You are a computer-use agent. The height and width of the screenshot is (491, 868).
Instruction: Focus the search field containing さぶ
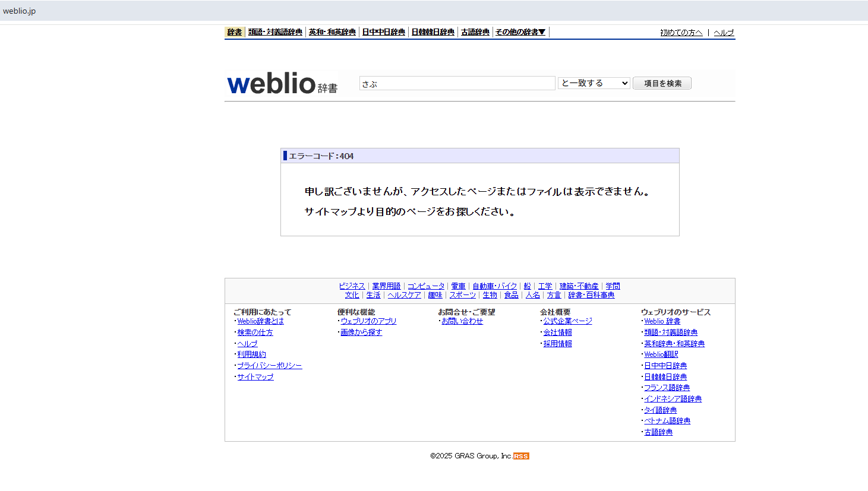pos(457,84)
